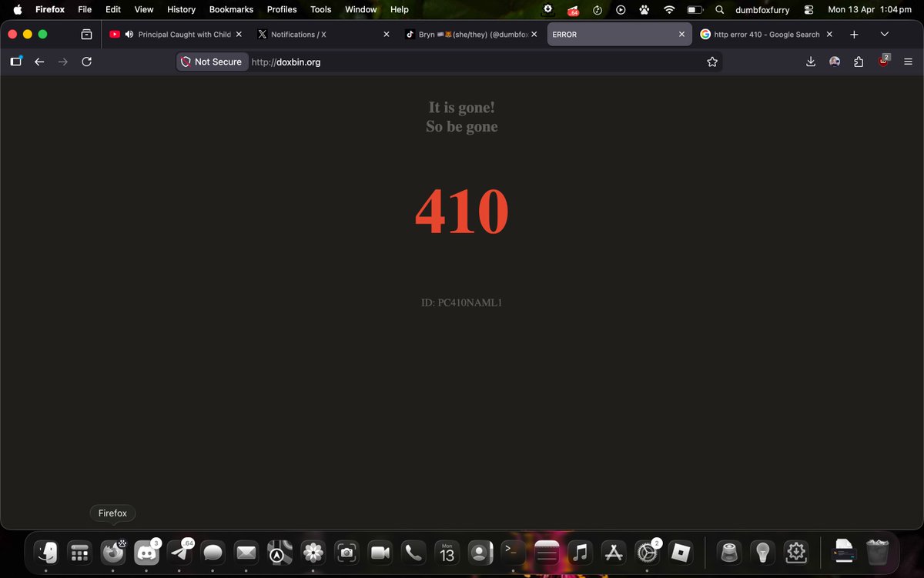Image resolution: width=924 pixels, height=578 pixels.
Task: Open the Firefox sidebar toggle icon
Action: pyautogui.click(x=15, y=62)
